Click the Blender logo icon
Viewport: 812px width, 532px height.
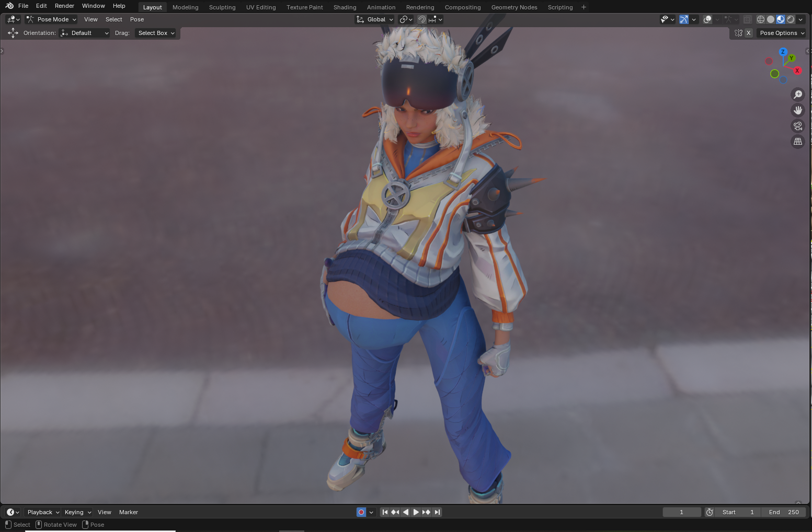[9, 6]
